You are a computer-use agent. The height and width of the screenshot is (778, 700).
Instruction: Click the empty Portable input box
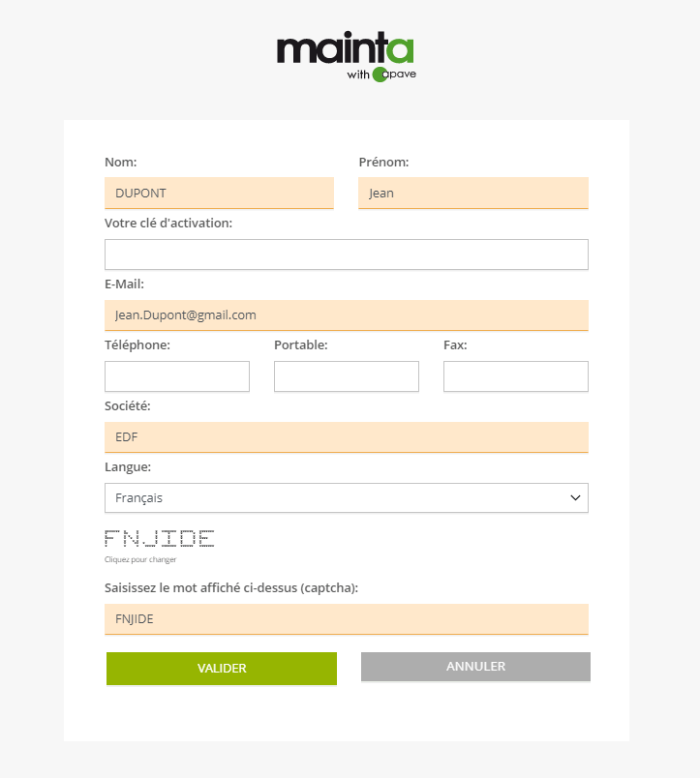346,376
